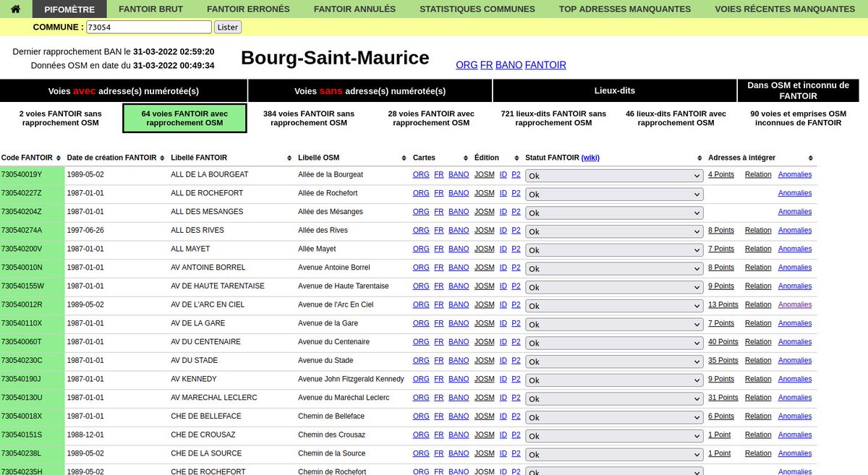Open 13 Points link for Avenue de l'Arc En Ciel
Image resolution: width=868 pixels, height=475 pixels.
pyautogui.click(x=723, y=304)
